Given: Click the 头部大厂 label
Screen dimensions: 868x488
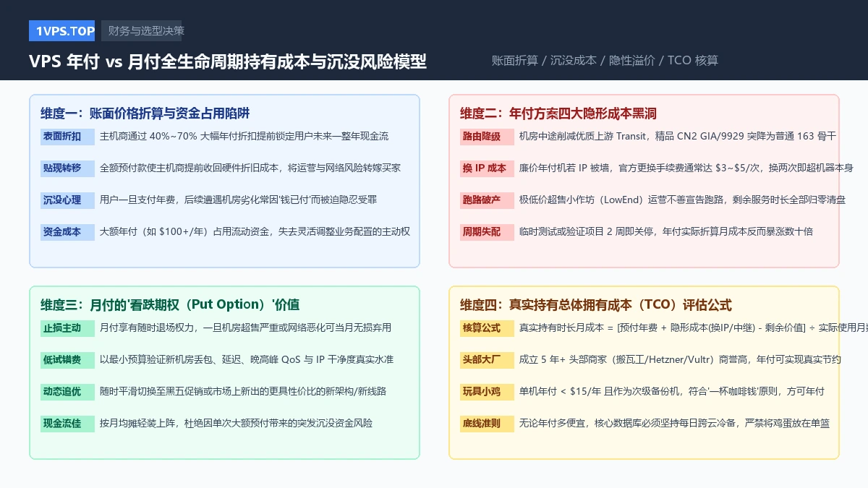Looking at the screenshot, I should point(487,360).
